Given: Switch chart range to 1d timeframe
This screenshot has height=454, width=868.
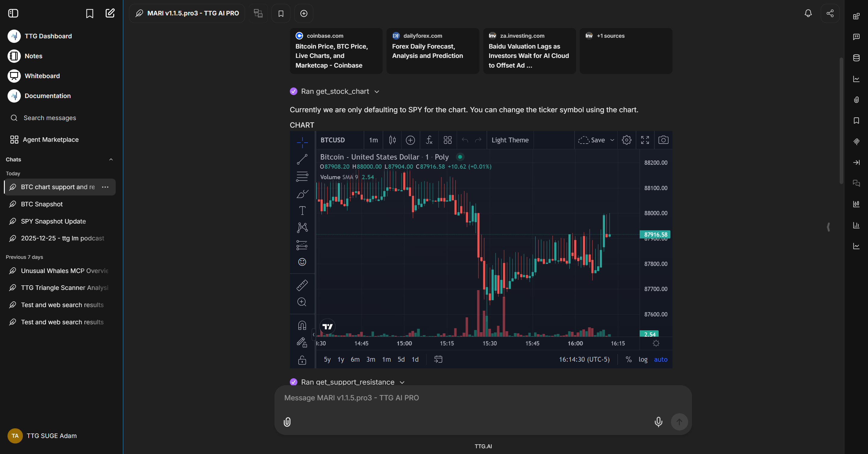Looking at the screenshot, I should click(x=415, y=359).
